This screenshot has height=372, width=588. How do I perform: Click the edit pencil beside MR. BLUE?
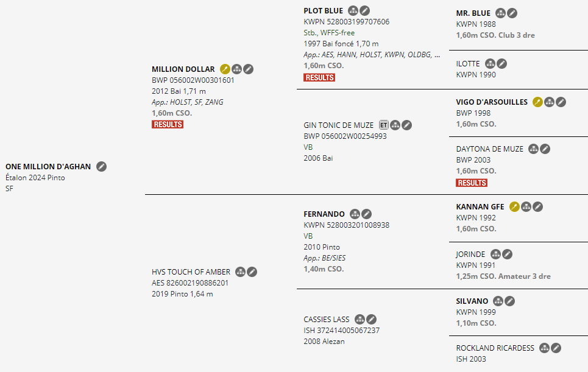click(x=512, y=13)
